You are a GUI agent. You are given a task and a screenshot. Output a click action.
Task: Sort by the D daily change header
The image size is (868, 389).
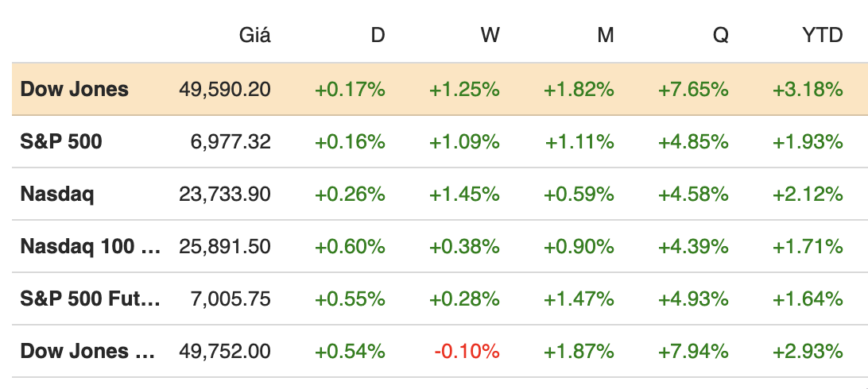click(x=378, y=36)
